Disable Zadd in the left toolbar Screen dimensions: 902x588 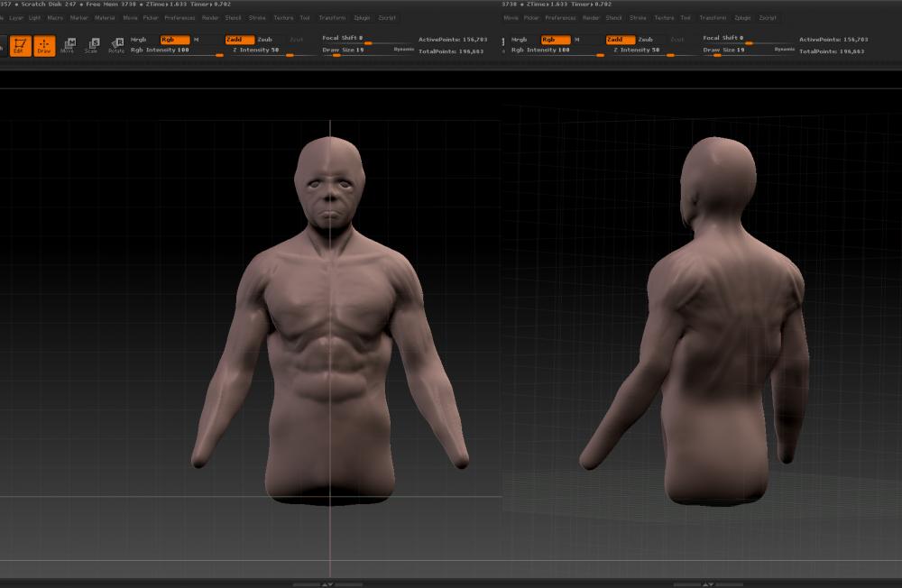239,40
